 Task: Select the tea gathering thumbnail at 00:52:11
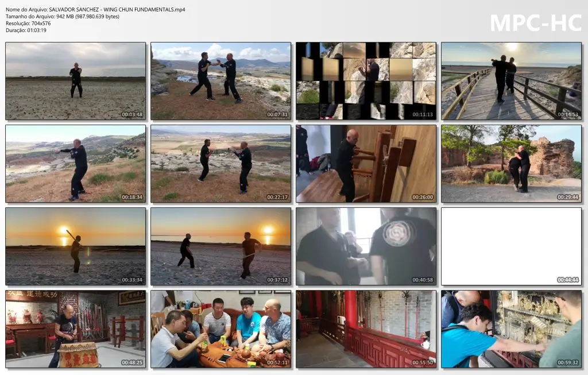point(221,329)
